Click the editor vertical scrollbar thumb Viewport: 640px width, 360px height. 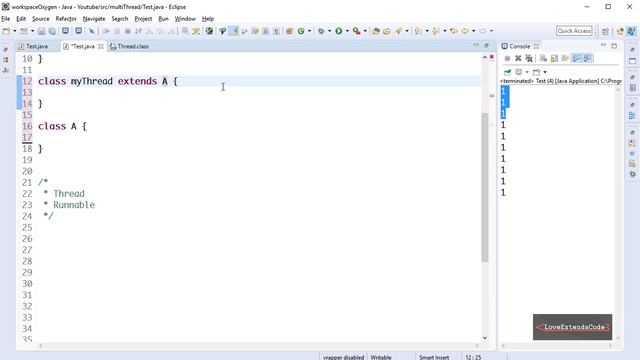pos(485,187)
